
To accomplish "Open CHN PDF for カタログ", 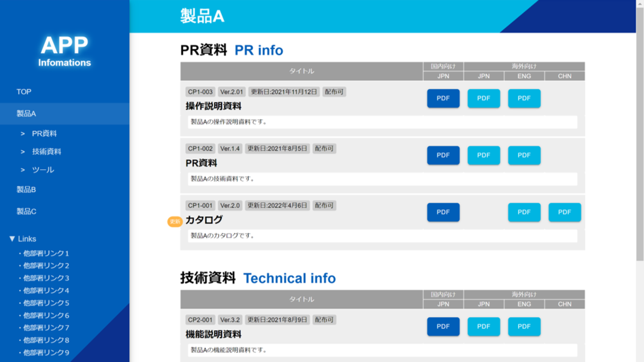I will [565, 212].
